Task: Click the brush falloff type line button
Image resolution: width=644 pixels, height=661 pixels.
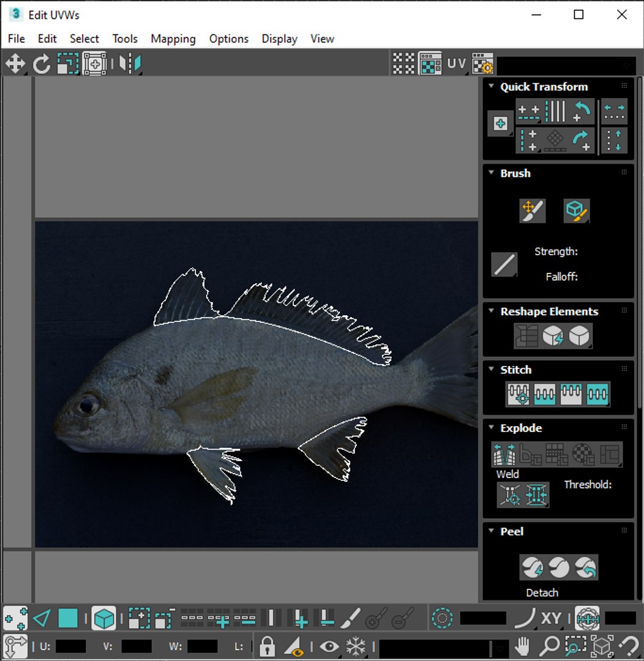Action: [504, 265]
